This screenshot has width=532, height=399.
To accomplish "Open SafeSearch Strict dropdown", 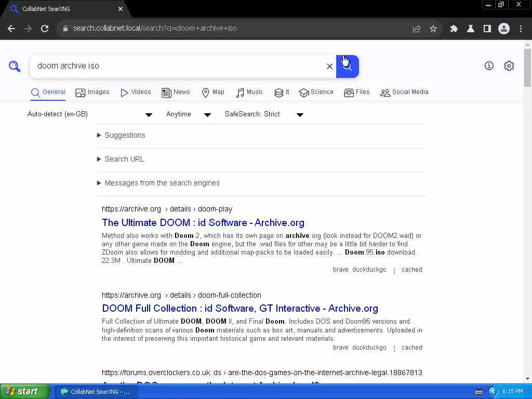I will 263,114.
